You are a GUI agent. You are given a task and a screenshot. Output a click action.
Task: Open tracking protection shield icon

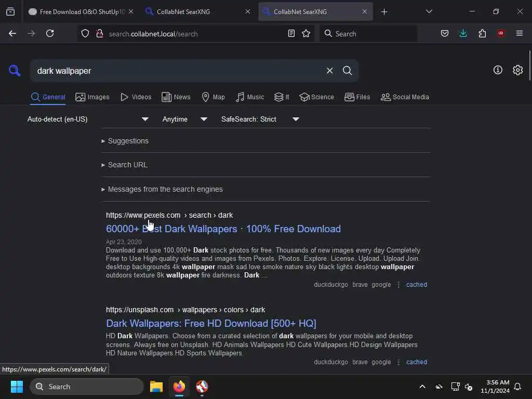pyautogui.click(x=85, y=33)
